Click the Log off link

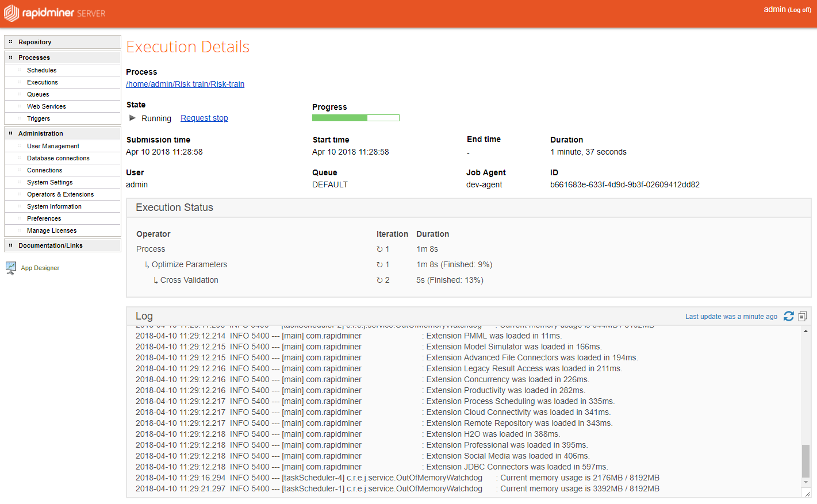coord(800,10)
